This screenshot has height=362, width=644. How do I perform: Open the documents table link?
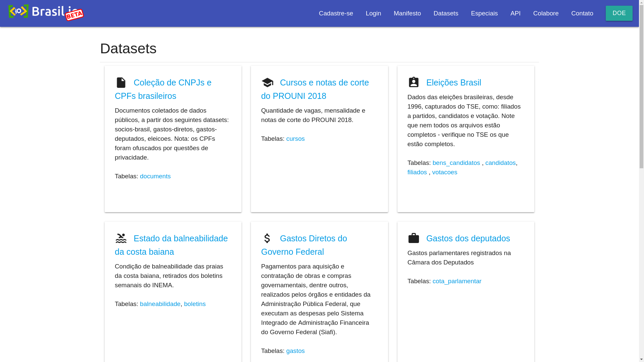[x=155, y=176]
